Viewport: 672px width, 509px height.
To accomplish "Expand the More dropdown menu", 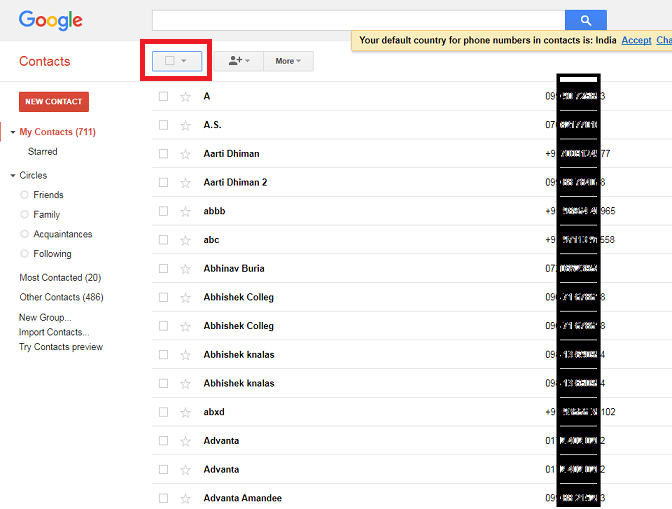I will [x=288, y=61].
